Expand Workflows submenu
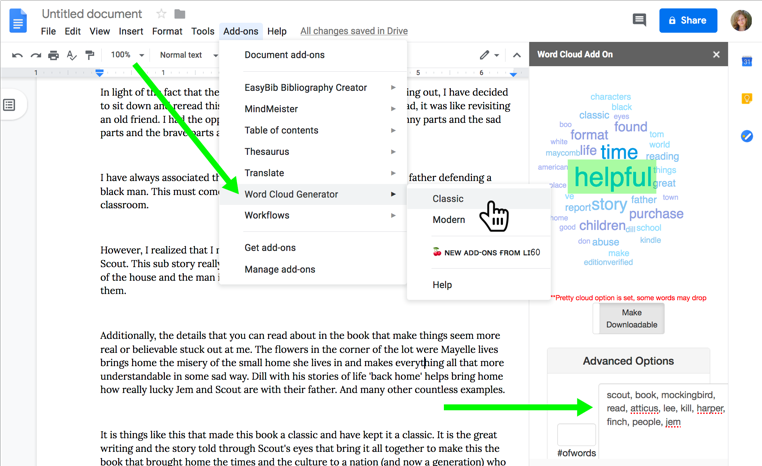Viewport: 762px width, 466px height. click(x=313, y=215)
